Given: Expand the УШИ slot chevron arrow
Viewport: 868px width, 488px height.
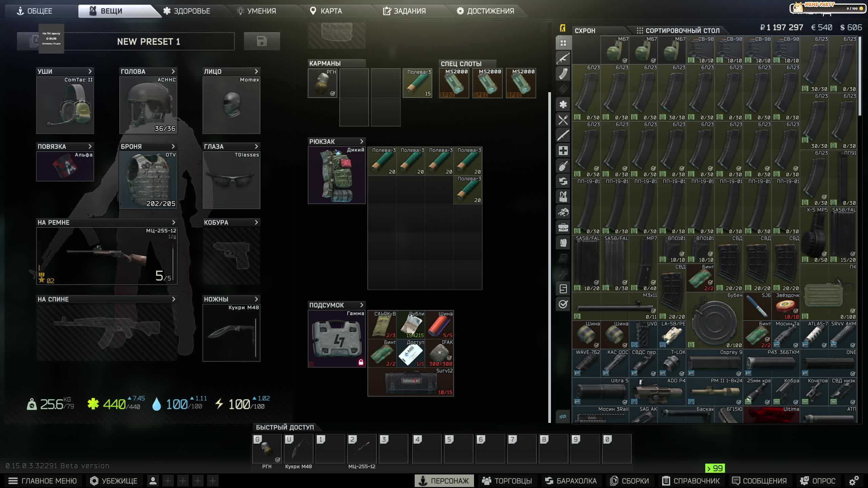Looking at the screenshot, I should (90, 71).
